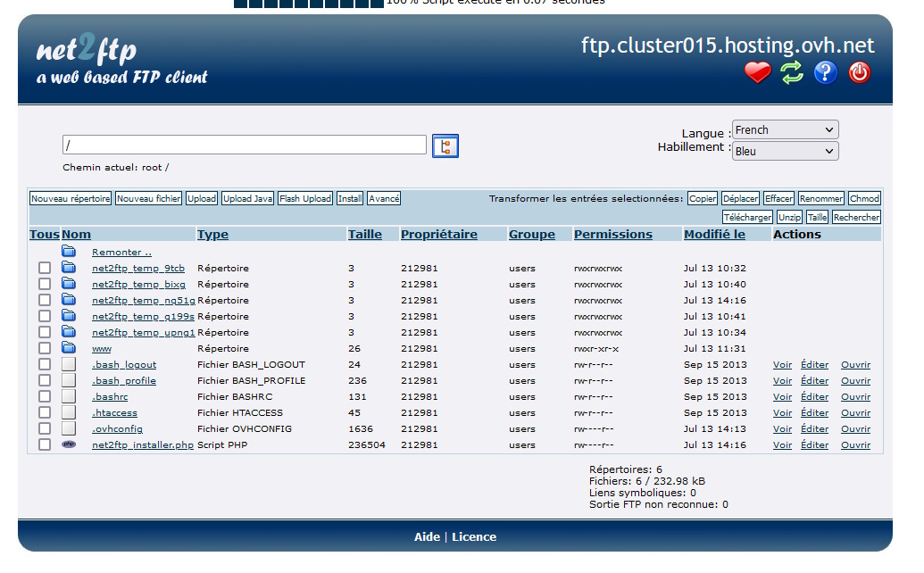Sort by the Permissions column header
Image resolution: width=924 pixels, height=573 pixels.
pos(612,235)
